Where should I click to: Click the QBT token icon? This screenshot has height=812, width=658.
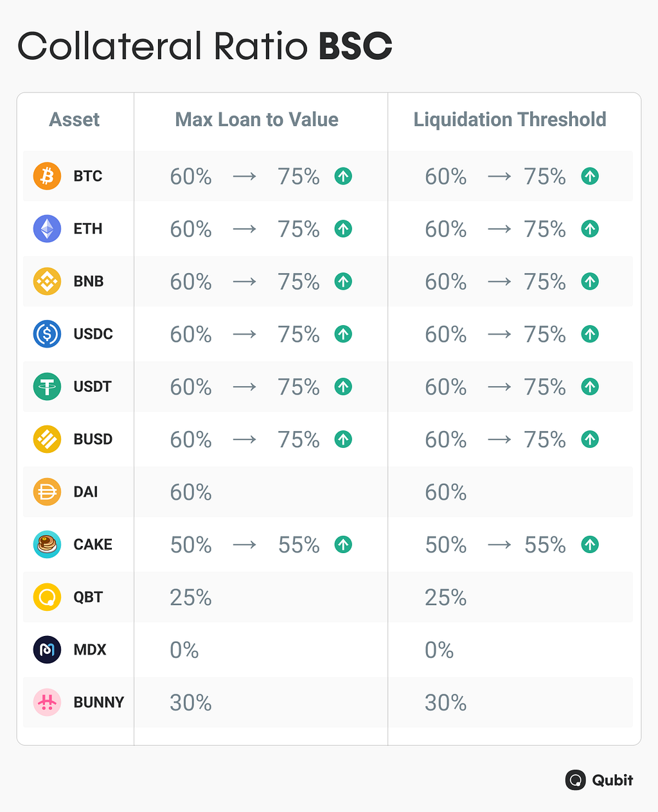point(47,597)
